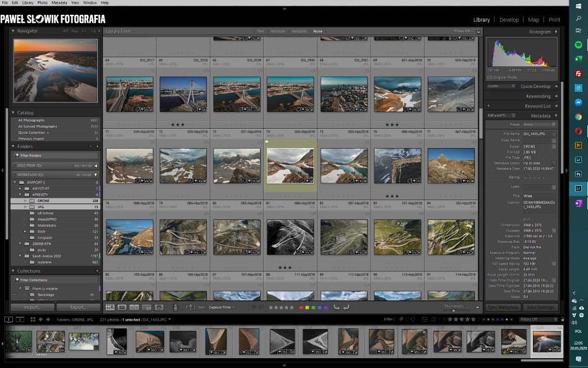Click the rotate counter-clockwise arrow icon
The image size is (588, 368).
(x=336, y=307)
